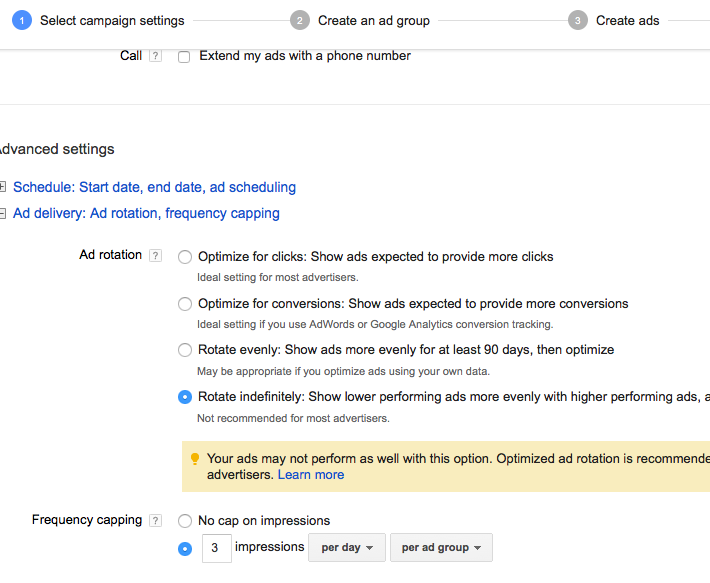The width and height of the screenshot is (710, 583).
Task: Select Optimize for conversions option
Action: (185, 304)
